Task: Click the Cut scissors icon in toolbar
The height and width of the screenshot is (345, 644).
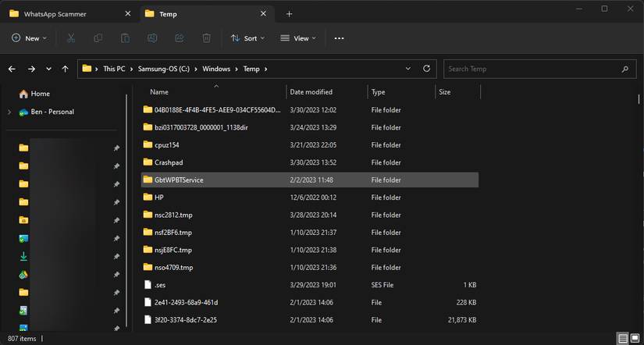Action: tap(71, 37)
